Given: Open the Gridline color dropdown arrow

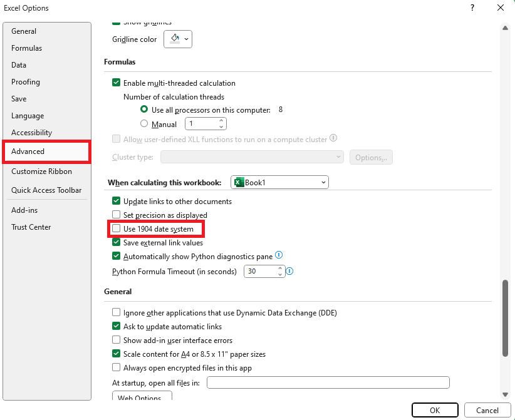Looking at the screenshot, I should point(186,39).
